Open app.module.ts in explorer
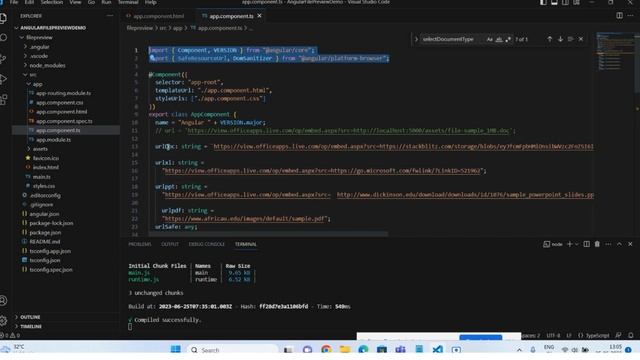 (53, 140)
